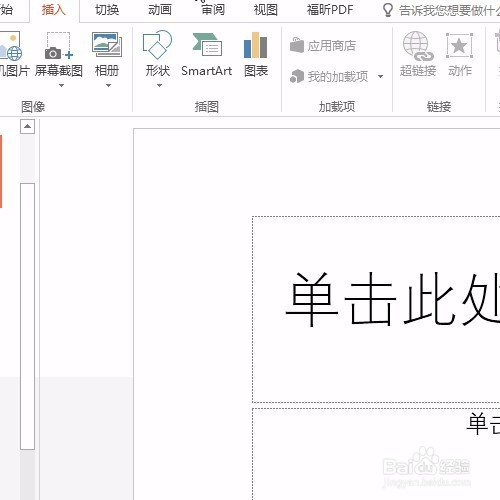Click the scroll-up arrow in slide panel
Screen dimensions: 500x500
27,126
